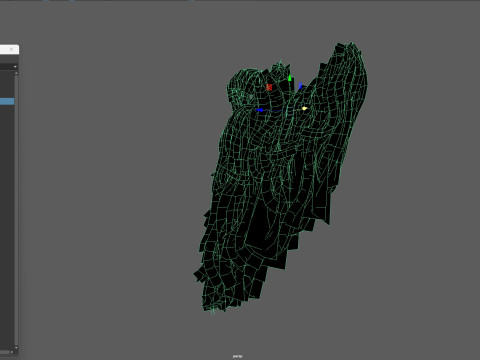
Task: Click the yellow center manipulator handle
Action: tap(304, 108)
